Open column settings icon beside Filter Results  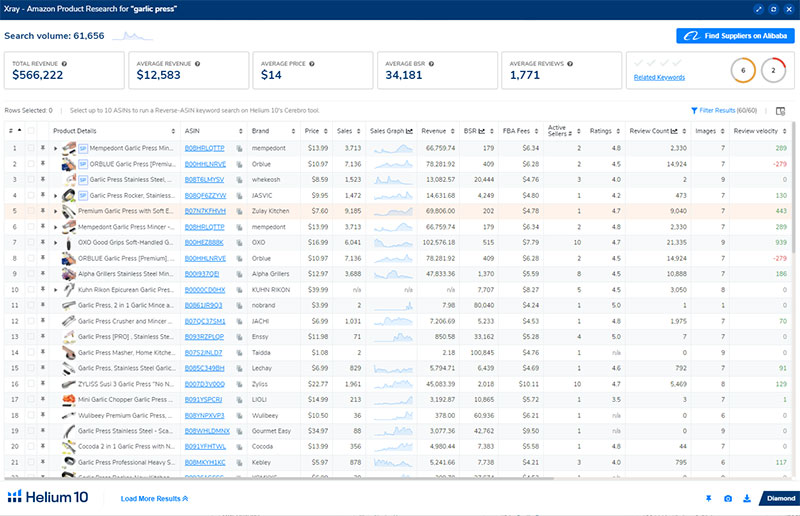(x=780, y=111)
